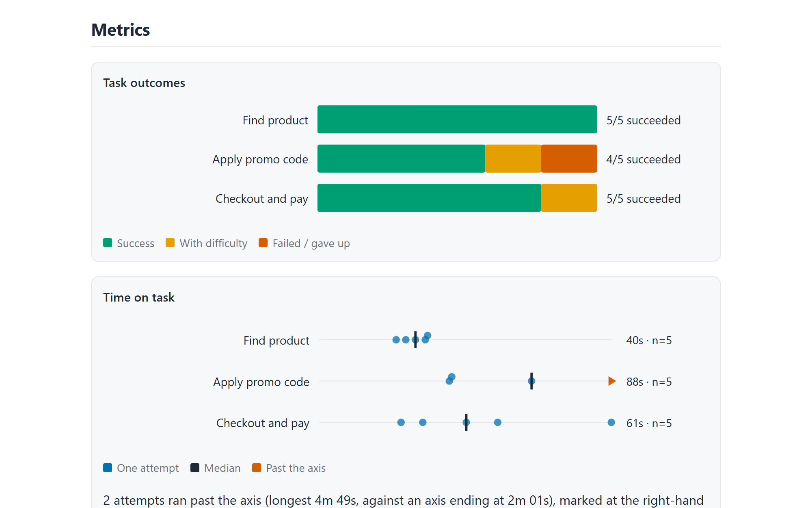Click the orange segment of Apply promo code bar

point(569,158)
